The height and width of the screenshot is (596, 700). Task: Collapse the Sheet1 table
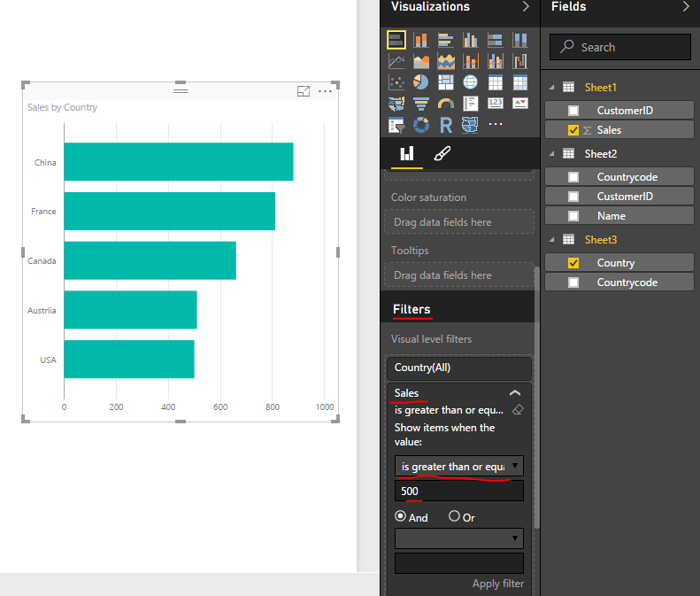pos(552,88)
